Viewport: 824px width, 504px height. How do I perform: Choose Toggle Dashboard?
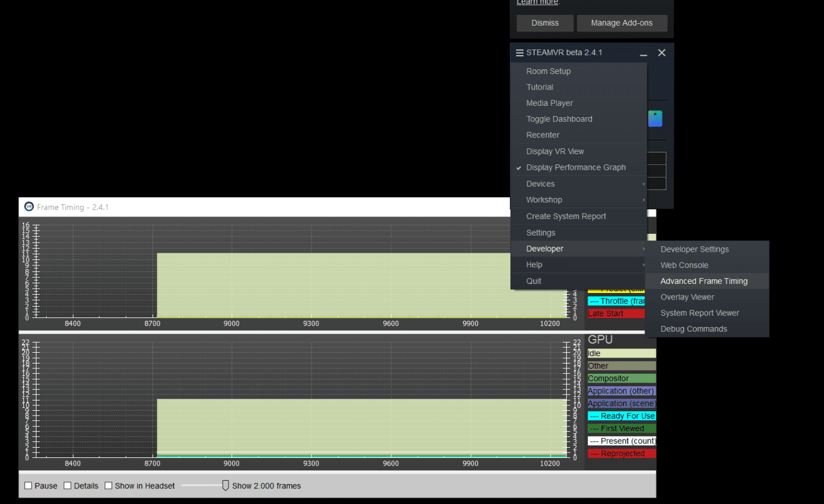pyautogui.click(x=578, y=119)
